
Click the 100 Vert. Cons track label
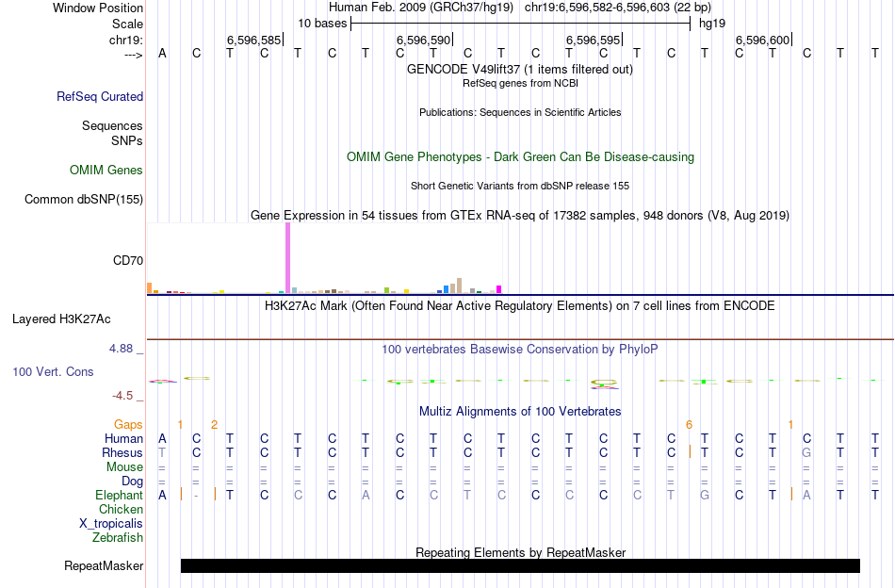(x=53, y=371)
